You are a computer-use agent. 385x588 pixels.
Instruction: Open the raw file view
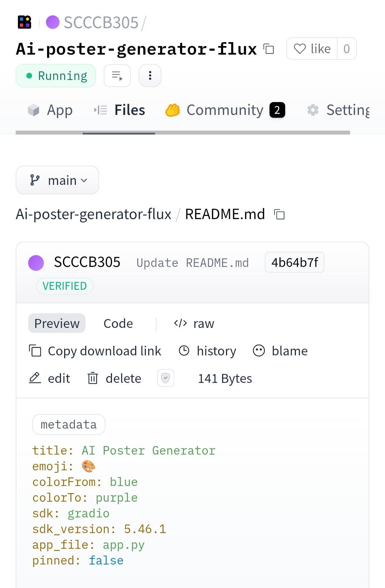(194, 323)
